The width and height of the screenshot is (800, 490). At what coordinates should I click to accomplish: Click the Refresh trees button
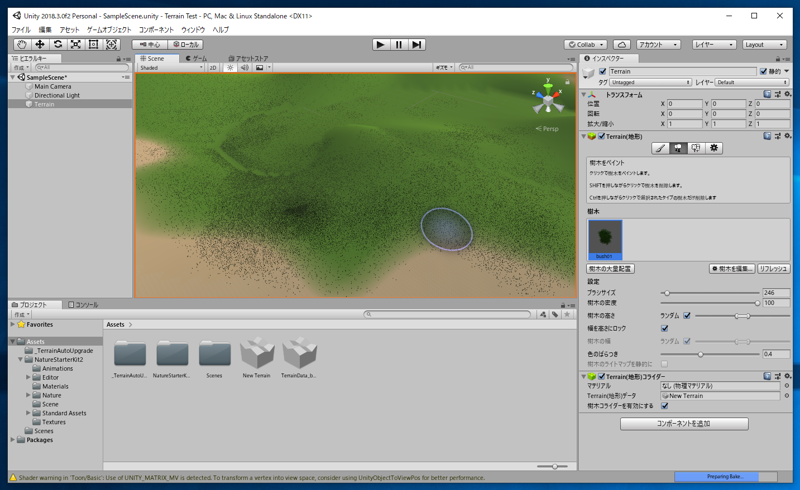pyautogui.click(x=773, y=268)
